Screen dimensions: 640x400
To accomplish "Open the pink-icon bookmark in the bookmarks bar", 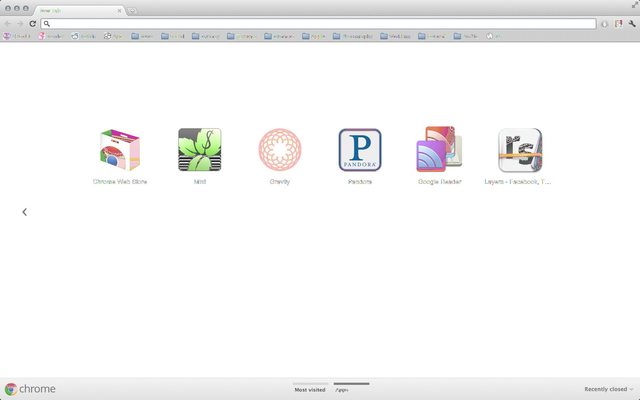I will pos(50,36).
